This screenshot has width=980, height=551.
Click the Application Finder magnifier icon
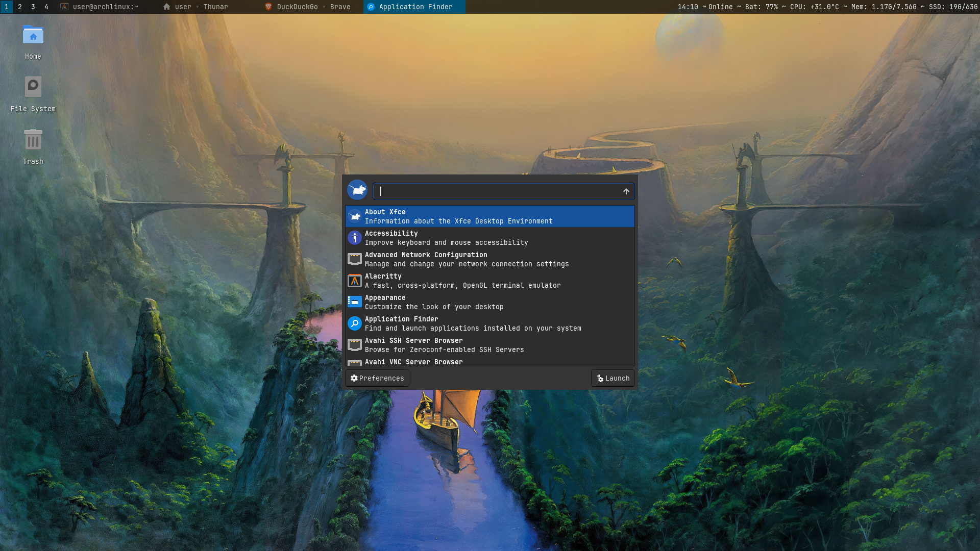355,323
